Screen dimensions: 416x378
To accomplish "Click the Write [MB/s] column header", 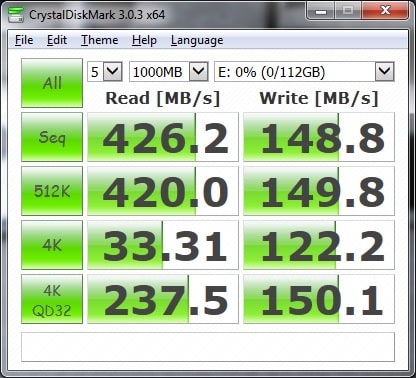I will click(319, 98).
